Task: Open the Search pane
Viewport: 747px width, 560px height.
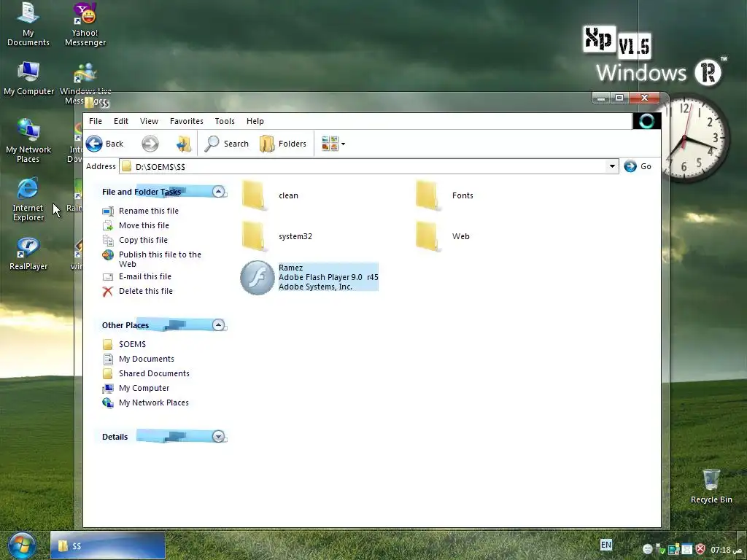Action: click(227, 144)
